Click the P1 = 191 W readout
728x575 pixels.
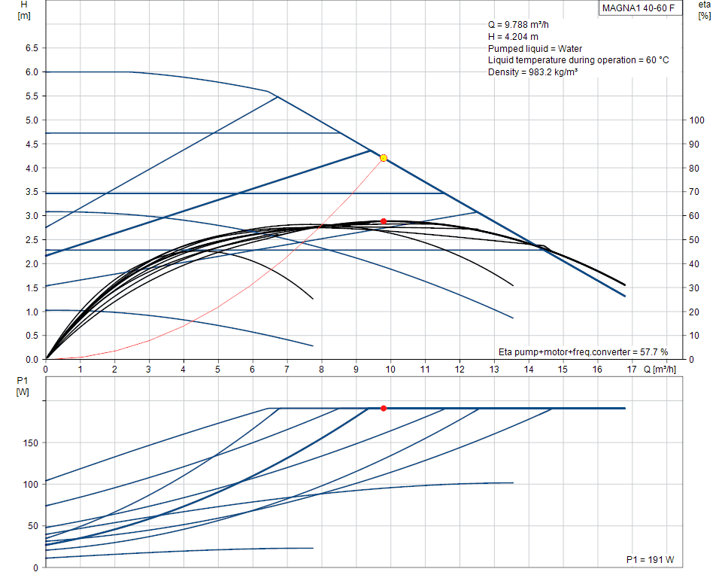[x=650, y=560]
